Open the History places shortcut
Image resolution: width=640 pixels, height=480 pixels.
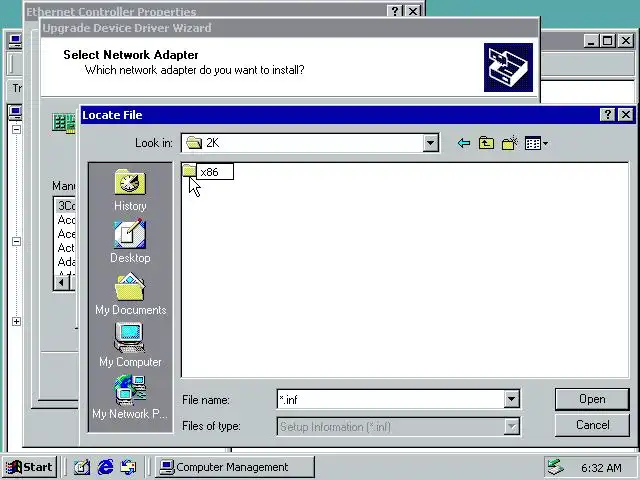pyautogui.click(x=130, y=191)
